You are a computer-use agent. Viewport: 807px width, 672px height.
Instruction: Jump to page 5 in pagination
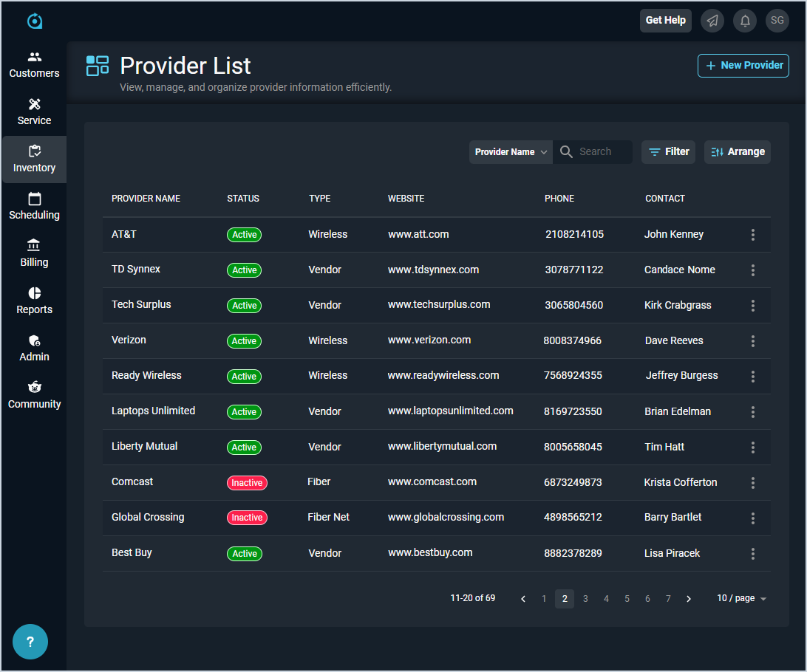pos(627,599)
